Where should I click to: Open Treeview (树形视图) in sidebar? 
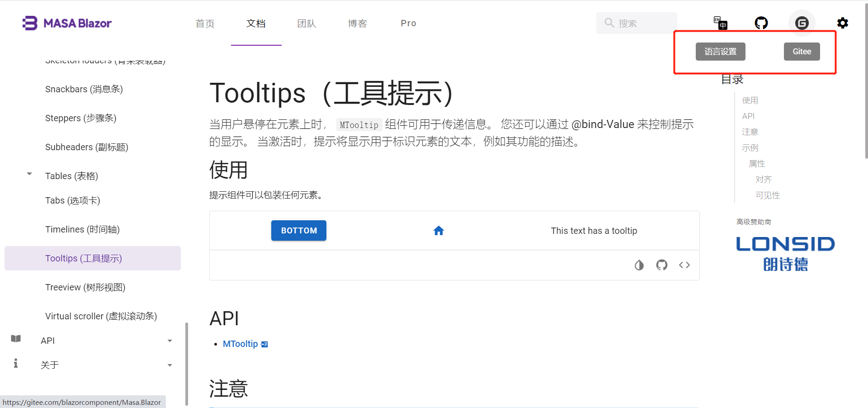(x=85, y=287)
